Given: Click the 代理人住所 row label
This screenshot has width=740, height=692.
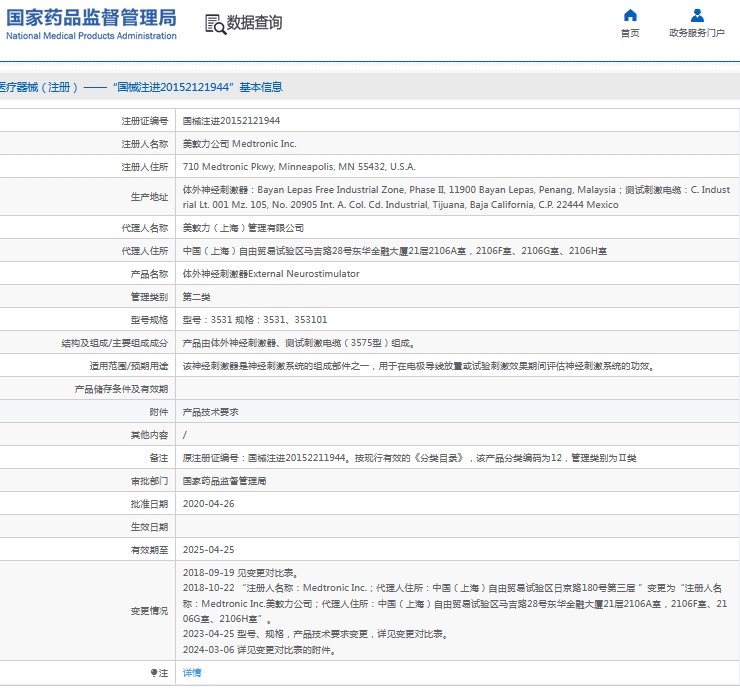Looking at the screenshot, I should tap(144, 251).
